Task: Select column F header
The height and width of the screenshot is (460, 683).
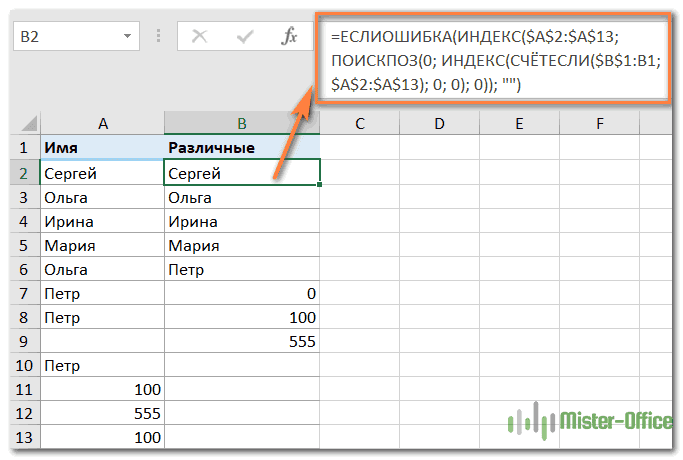Action: (x=599, y=124)
